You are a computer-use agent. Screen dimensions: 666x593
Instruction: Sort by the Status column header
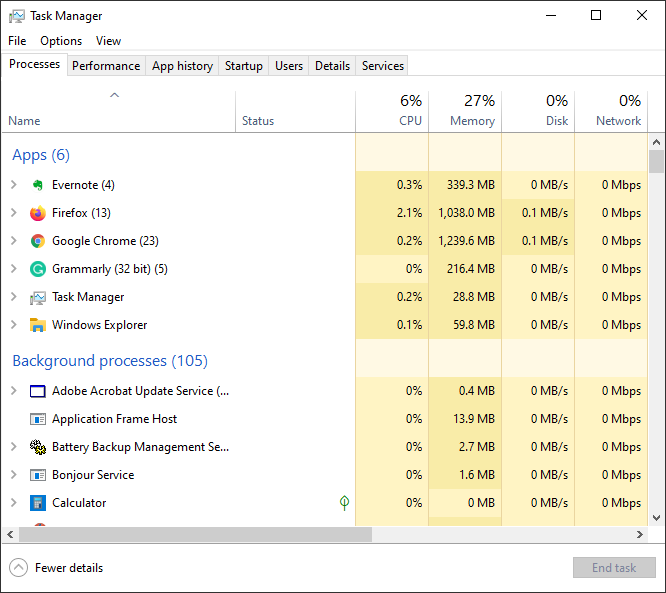296,112
